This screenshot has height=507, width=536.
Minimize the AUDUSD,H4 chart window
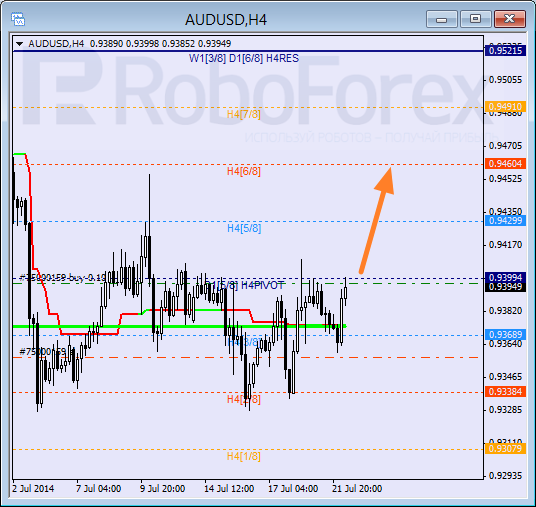pyautogui.click(x=442, y=19)
